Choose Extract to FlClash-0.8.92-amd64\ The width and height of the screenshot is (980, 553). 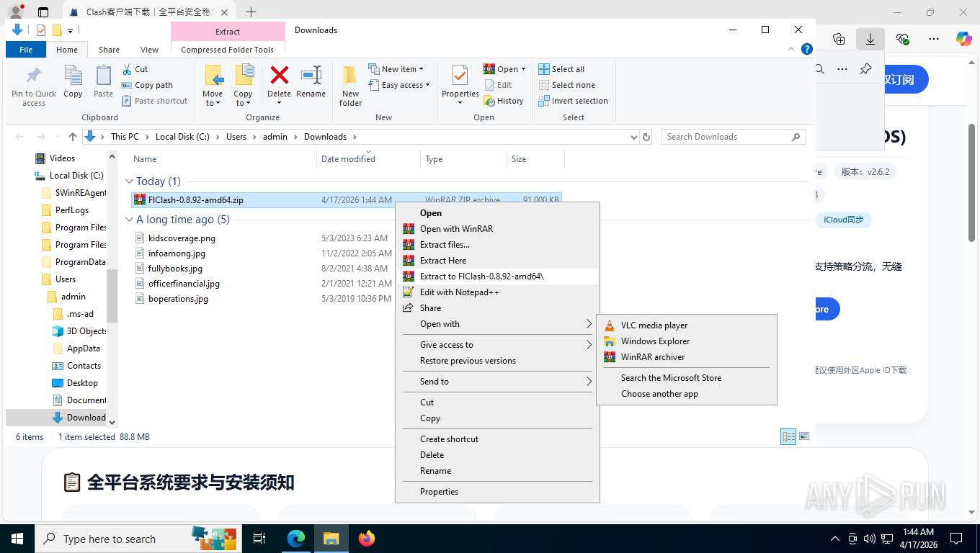tap(498, 276)
